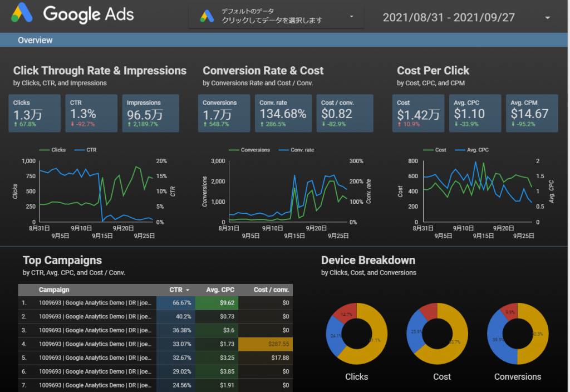Click the 32.67% CTR cell

click(176, 358)
